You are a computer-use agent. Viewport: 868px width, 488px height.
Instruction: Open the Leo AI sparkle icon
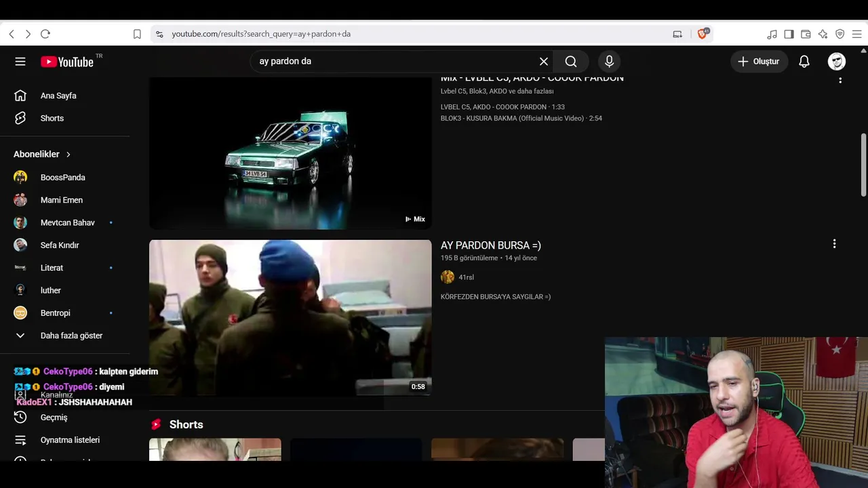coord(823,34)
